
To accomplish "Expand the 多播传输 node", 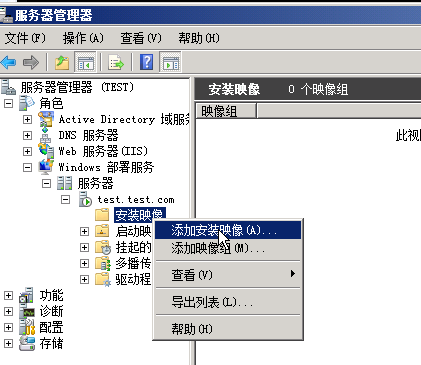I will 85,263.
